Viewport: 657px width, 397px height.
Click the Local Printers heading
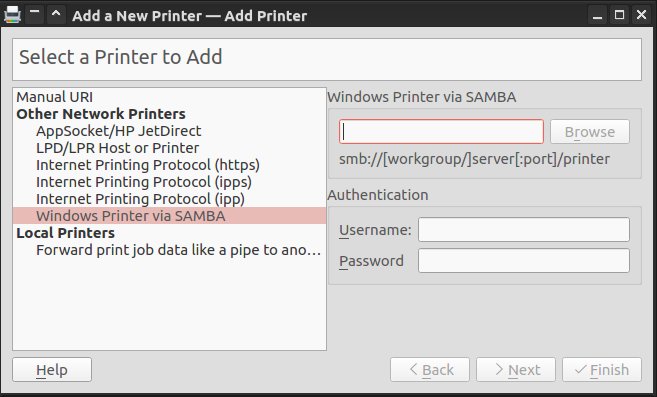(169, 233)
